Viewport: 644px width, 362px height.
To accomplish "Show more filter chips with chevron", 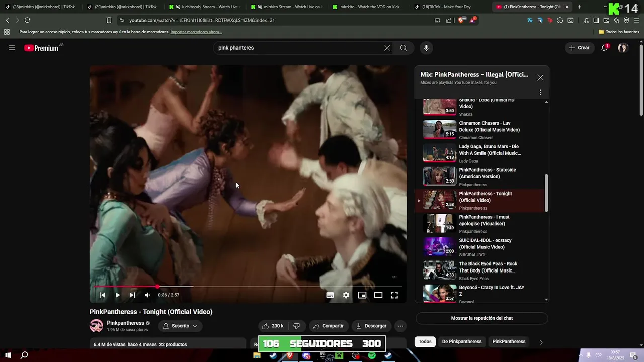I will point(541,342).
